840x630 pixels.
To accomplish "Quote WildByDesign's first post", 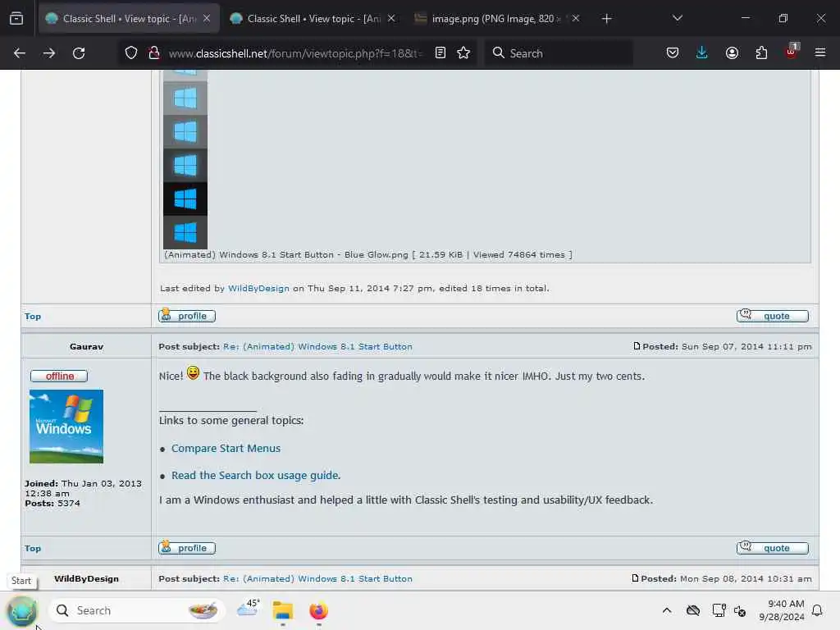I will point(773,316).
